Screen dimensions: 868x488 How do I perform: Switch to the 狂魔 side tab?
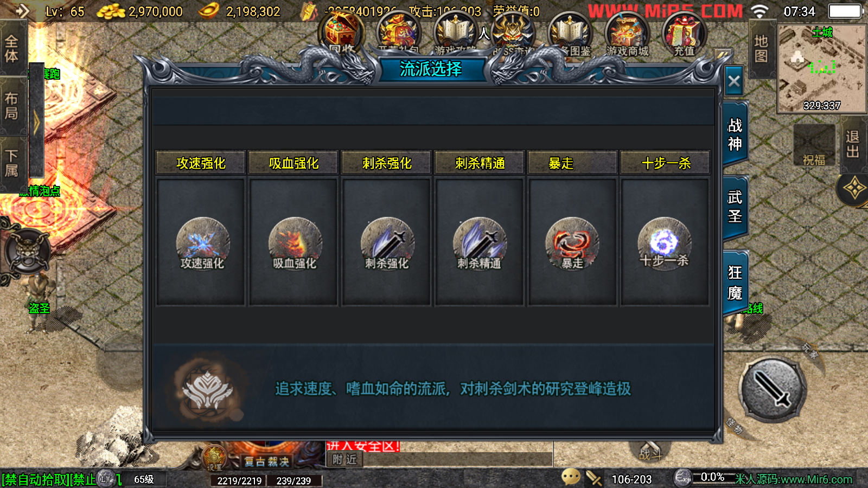pyautogui.click(x=735, y=282)
